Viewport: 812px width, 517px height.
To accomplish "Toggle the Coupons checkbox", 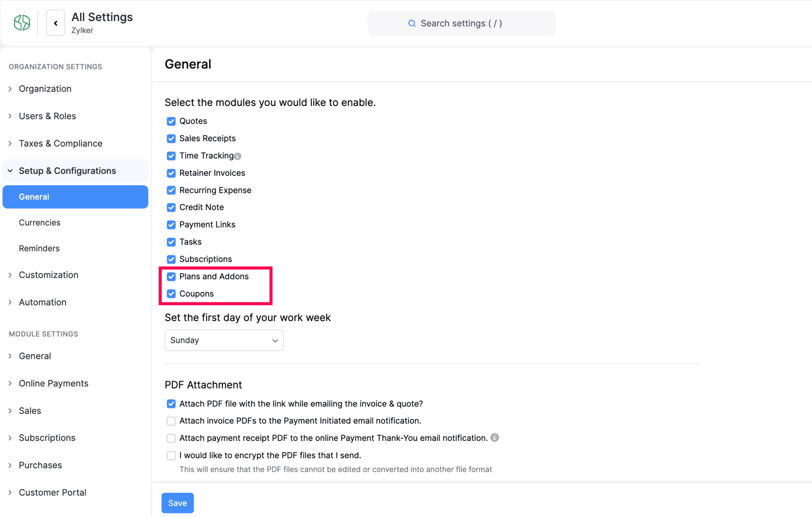I will click(x=171, y=294).
